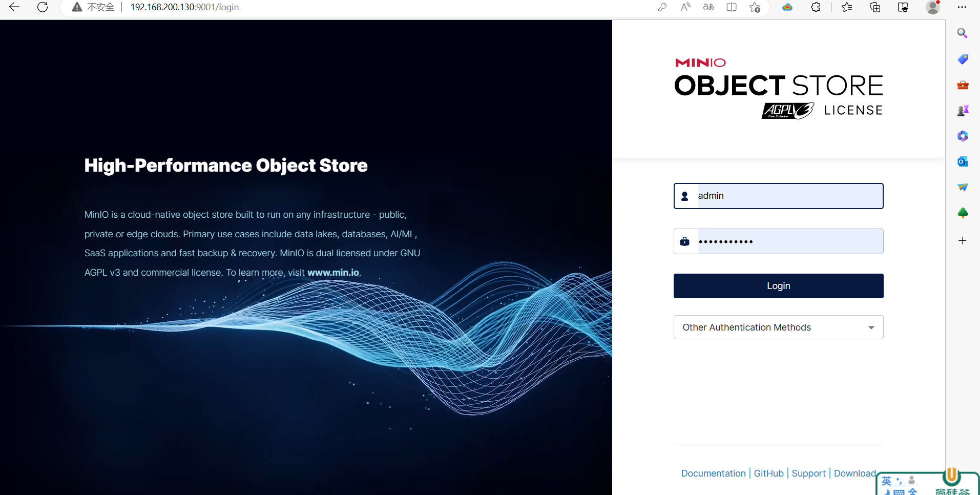The height and width of the screenshot is (495, 980).
Task: Open the split screen icon
Action: point(732,7)
